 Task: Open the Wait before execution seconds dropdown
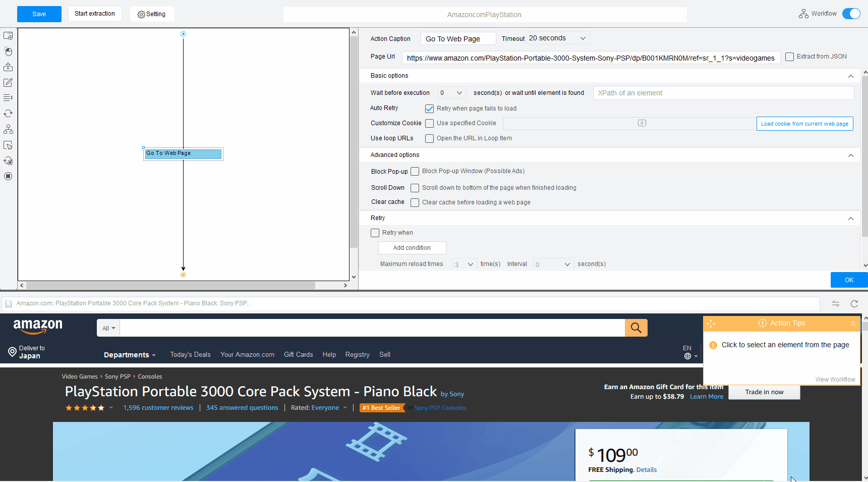[451, 93]
